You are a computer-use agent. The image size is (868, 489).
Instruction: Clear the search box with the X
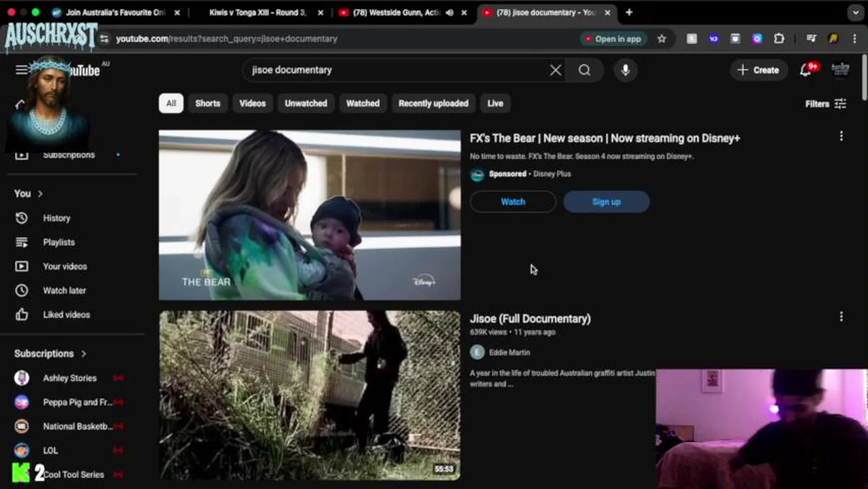[556, 70]
